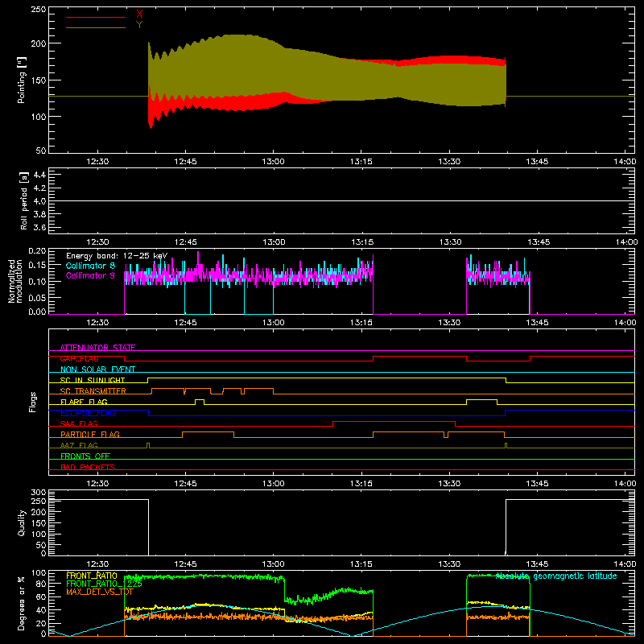Click the 'Flags' axis label

(33, 402)
